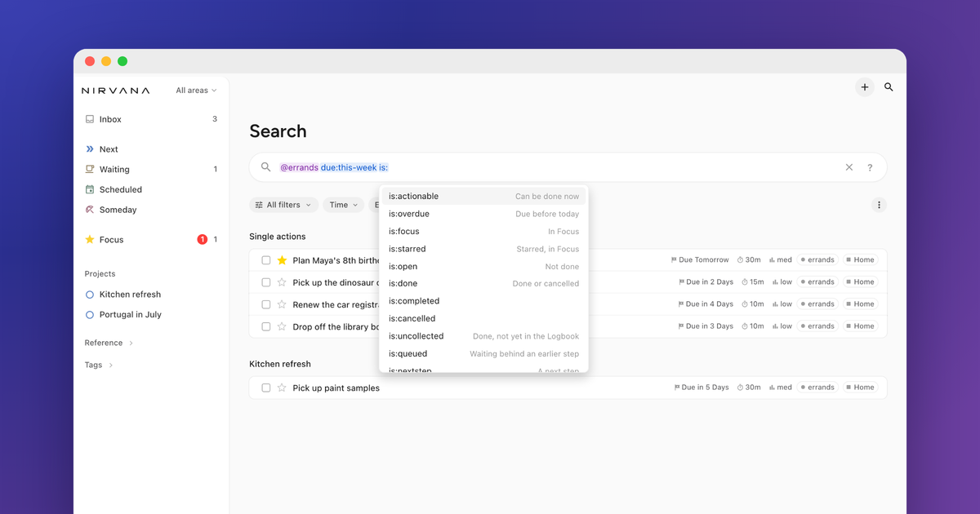Click the NIRVANA logo
This screenshot has height=514, width=980.
(116, 91)
